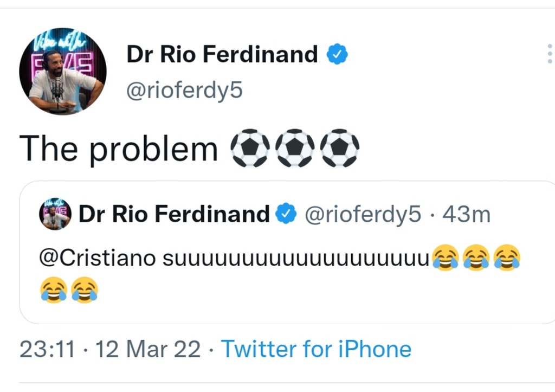Click the @rioferdy5 handle in the quoted tweet
The image size is (555, 392).
coord(363,215)
